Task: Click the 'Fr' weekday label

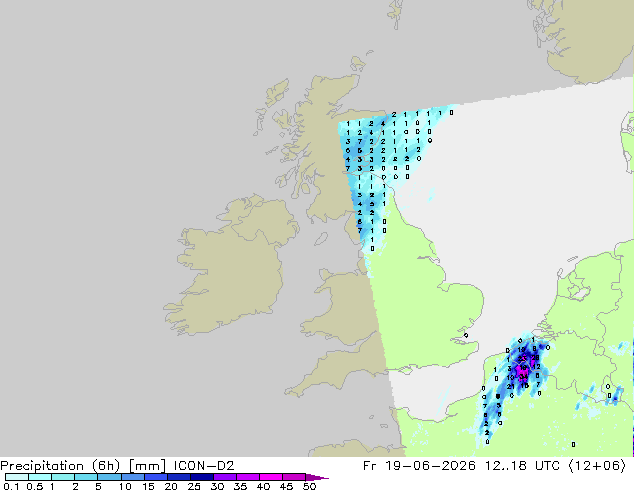Action: (370, 466)
